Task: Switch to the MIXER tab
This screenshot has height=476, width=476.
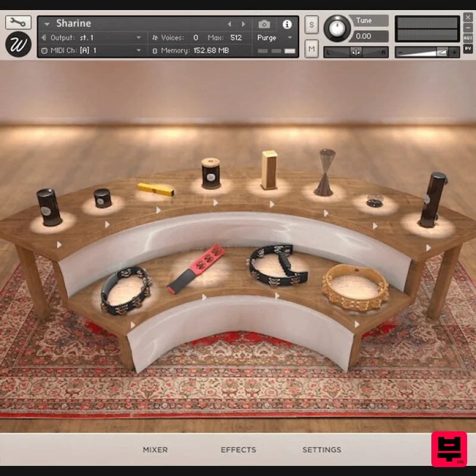Action: click(x=155, y=450)
